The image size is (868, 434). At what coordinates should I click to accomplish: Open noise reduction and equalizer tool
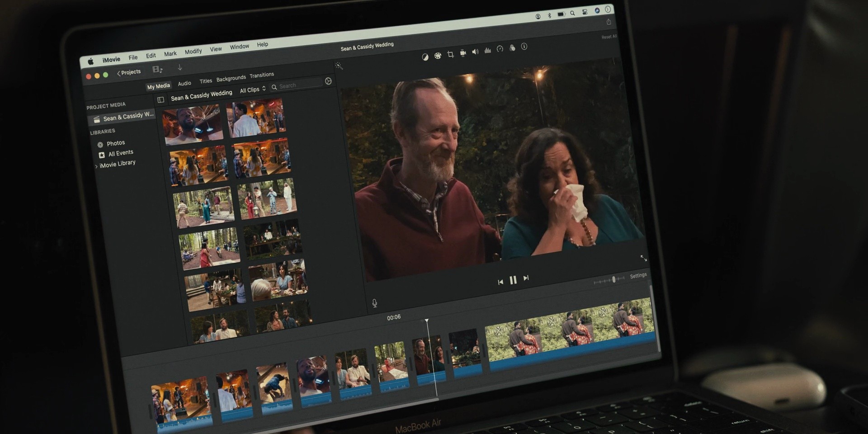[487, 50]
